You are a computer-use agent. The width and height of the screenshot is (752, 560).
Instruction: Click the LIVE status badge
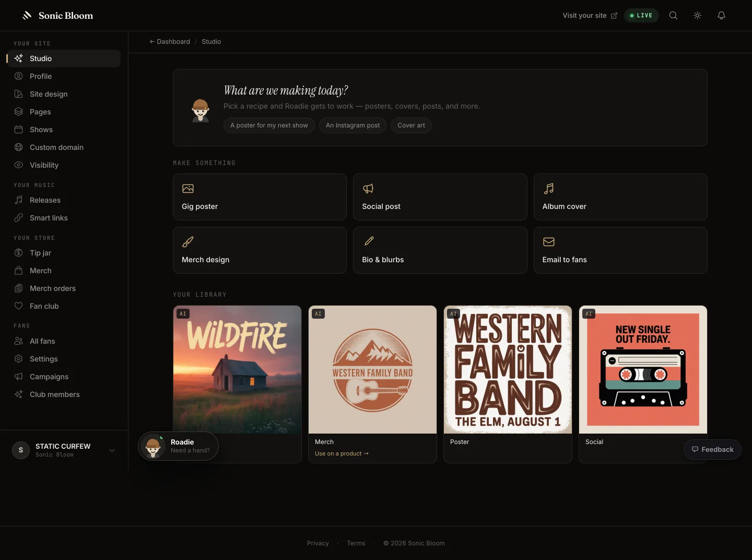click(x=641, y=16)
